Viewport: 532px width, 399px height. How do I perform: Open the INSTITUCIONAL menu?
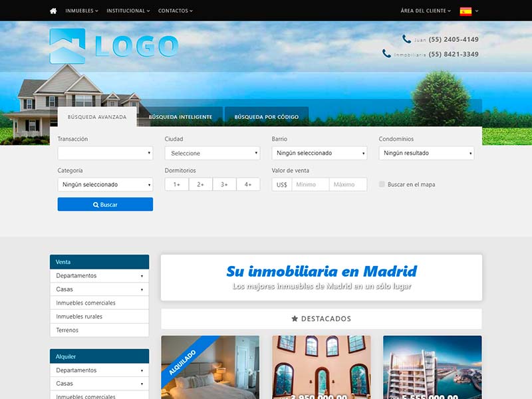[x=128, y=11]
